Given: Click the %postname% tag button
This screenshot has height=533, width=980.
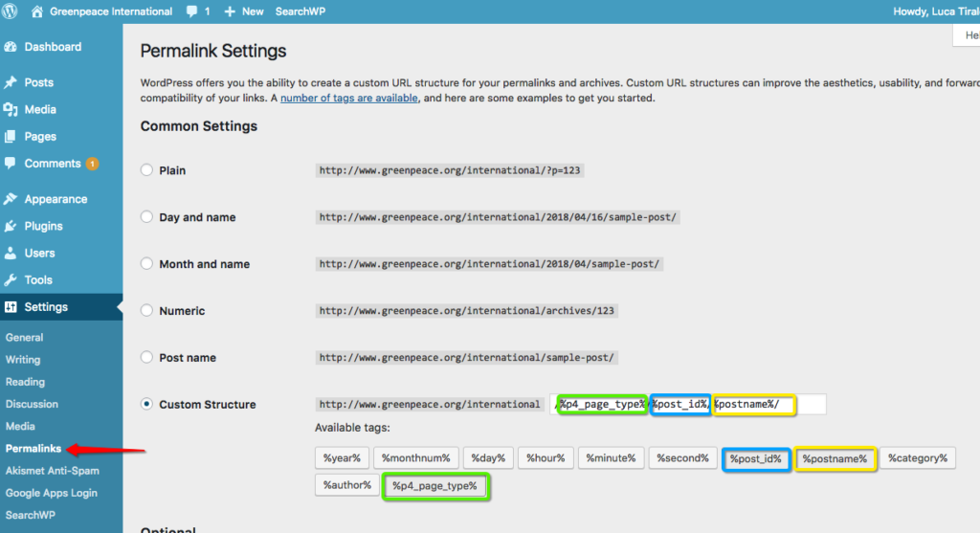Looking at the screenshot, I should pyautogui.click(x=835, y=458).
